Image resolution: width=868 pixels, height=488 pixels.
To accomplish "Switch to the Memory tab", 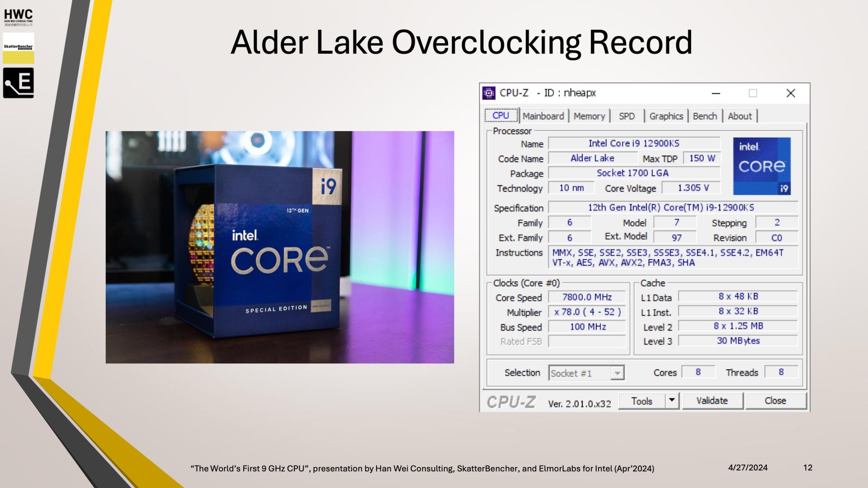I will pos(589,116).
